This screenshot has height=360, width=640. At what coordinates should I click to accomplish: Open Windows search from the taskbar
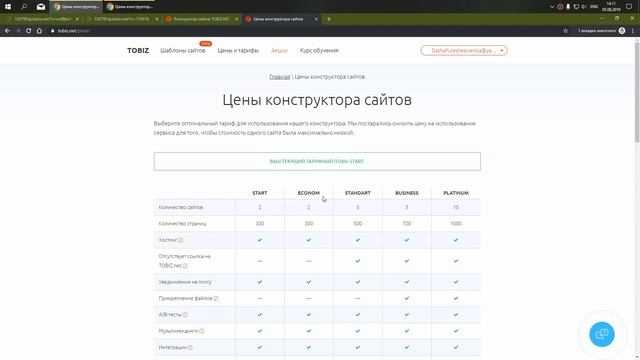[x=24, y=7]
